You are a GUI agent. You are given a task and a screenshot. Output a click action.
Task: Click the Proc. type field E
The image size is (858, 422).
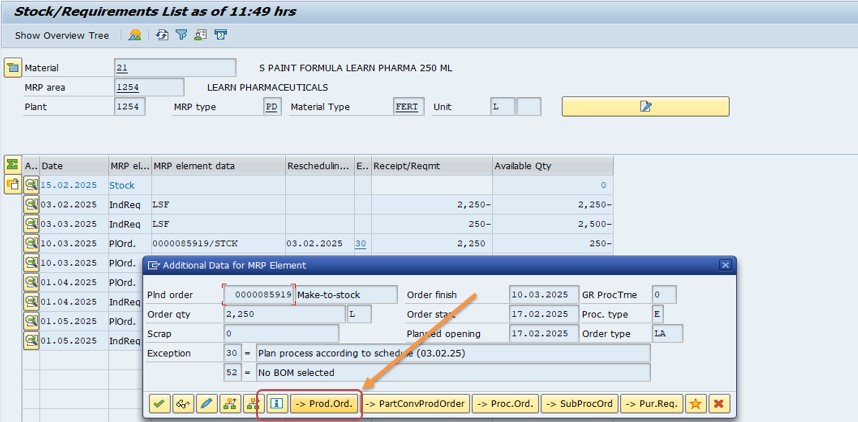(658, 314)
